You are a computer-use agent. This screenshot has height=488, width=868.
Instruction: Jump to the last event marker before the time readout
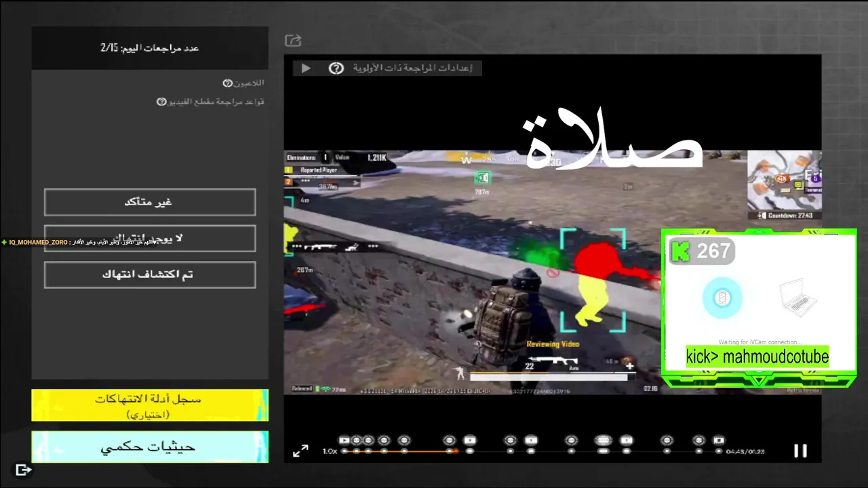[719, 441]
